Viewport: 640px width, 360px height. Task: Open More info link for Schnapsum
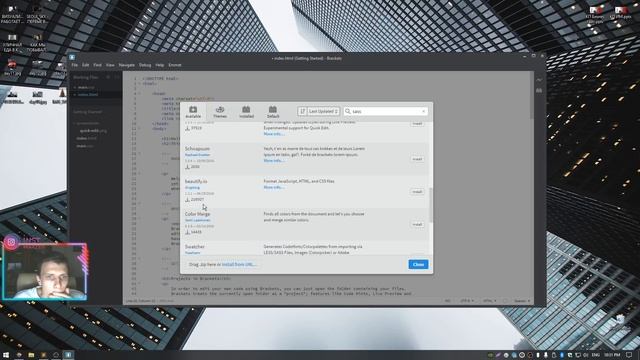[x=273, y=160]
